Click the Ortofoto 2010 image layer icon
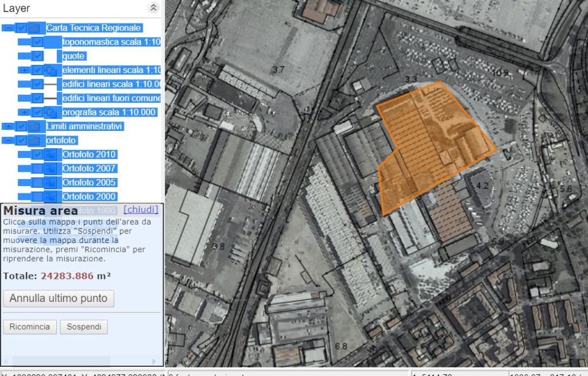 click(51, 154)
